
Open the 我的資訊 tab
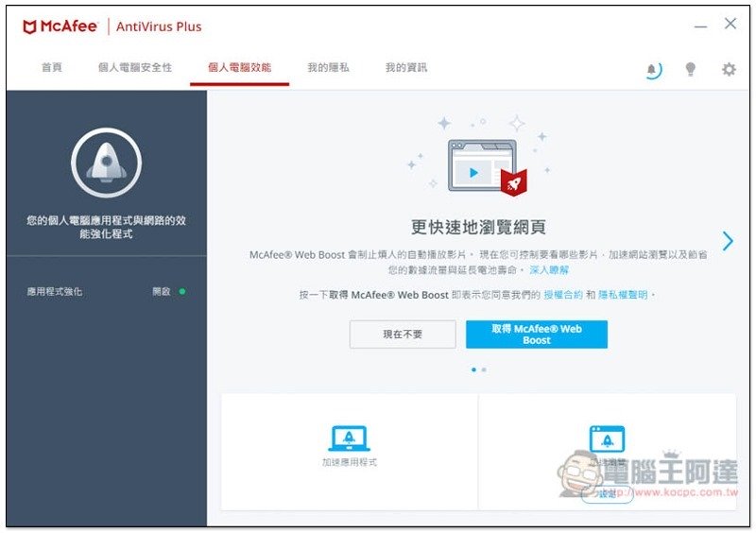[406, 67]
